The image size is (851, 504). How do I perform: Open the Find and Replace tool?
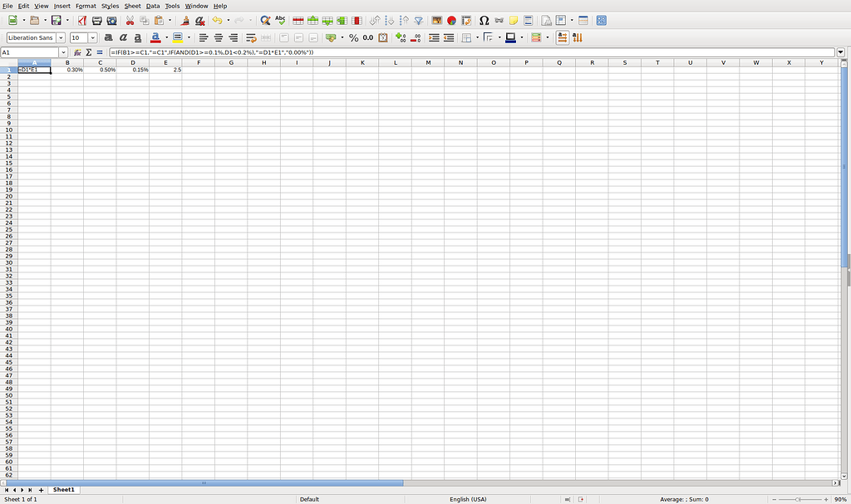click(263, 19)
